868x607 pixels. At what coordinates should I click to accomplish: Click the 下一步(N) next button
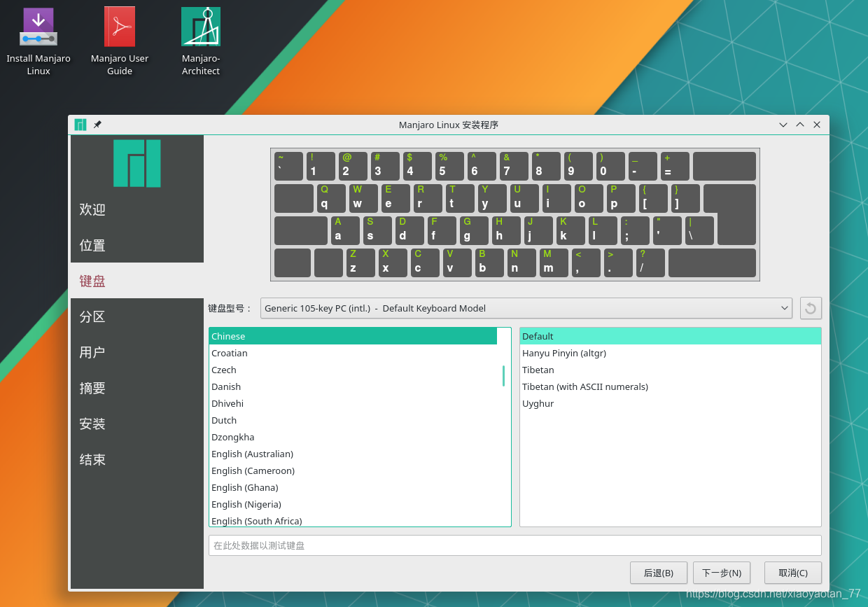coord(722,573)
